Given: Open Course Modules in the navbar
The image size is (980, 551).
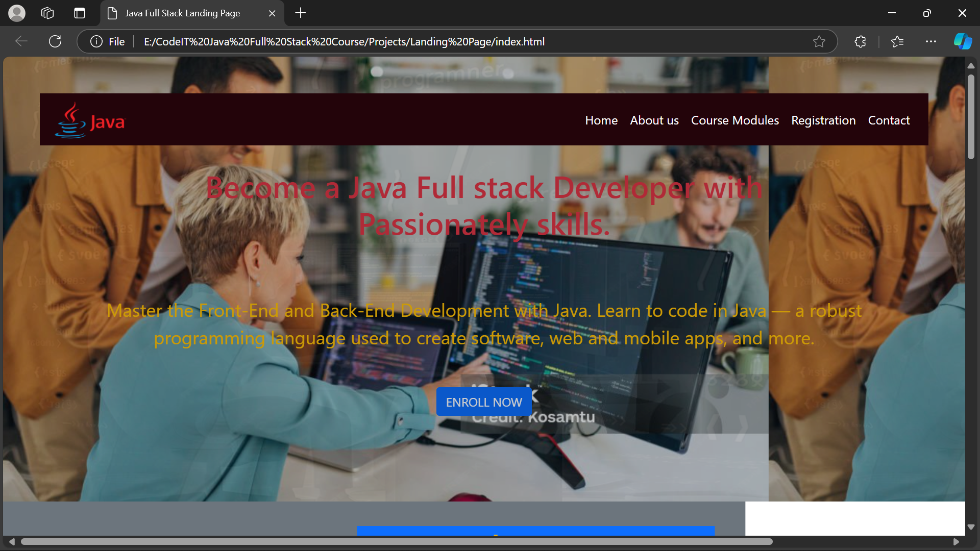Looking at the screenshot, I should (735, 120).
